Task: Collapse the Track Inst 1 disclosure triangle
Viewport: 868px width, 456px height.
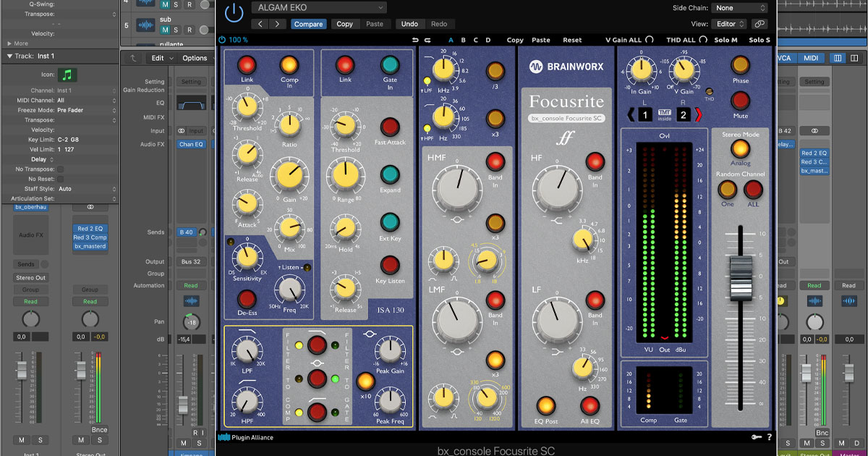Action: click(10, 56)
